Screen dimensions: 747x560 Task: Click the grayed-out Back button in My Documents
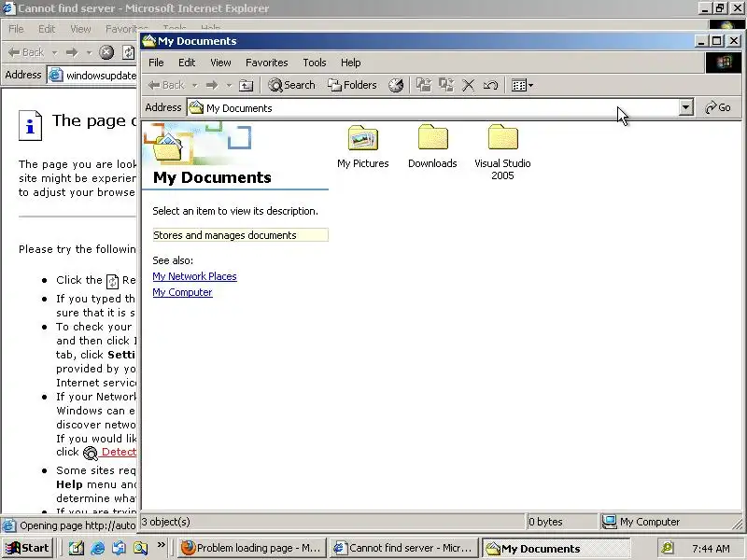pyautogui.click(x=166, y=85)
